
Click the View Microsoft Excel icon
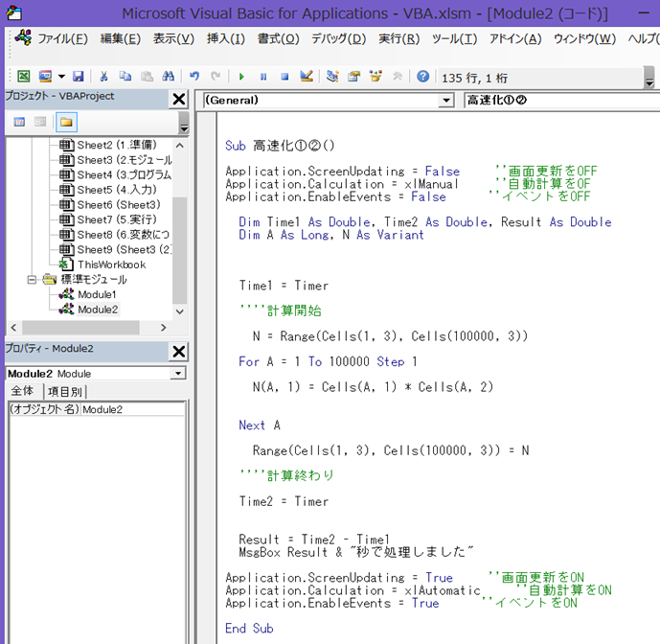click(24, 77)
